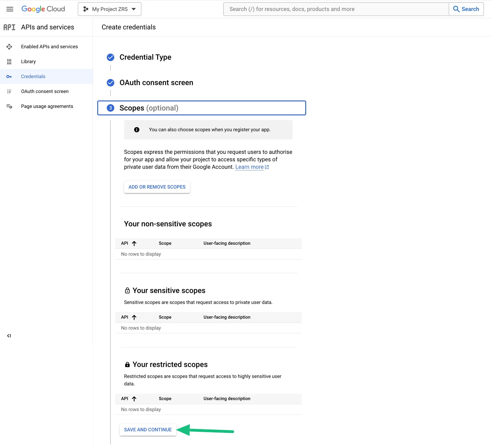
Task: Click ADD OR REMOVE SCOPES button
Action: [x=157, y=187]
